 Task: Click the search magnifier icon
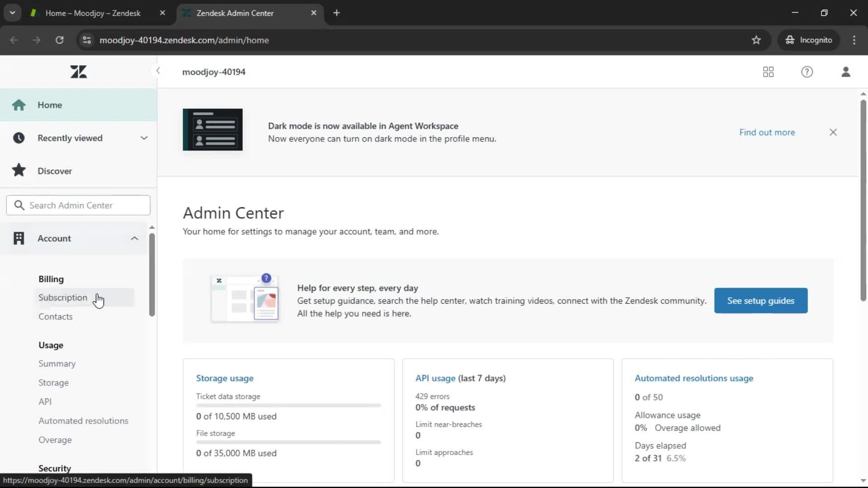tap(19, 205)
